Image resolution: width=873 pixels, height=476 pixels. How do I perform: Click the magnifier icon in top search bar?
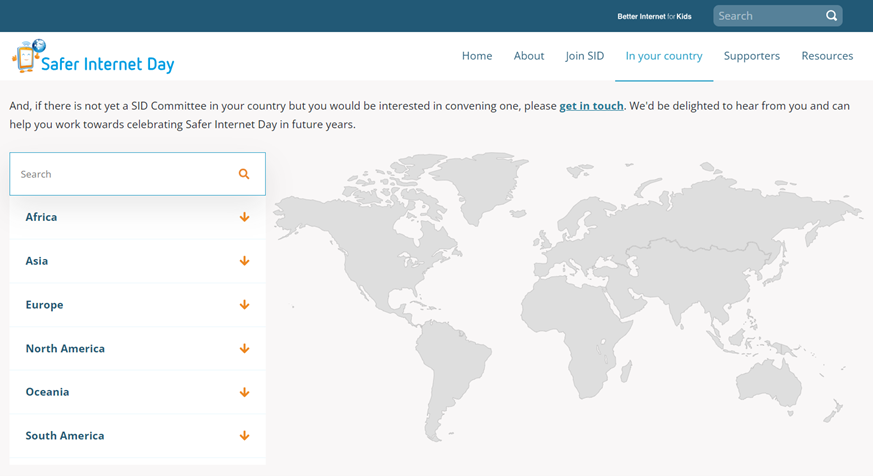tap(831, 16)
